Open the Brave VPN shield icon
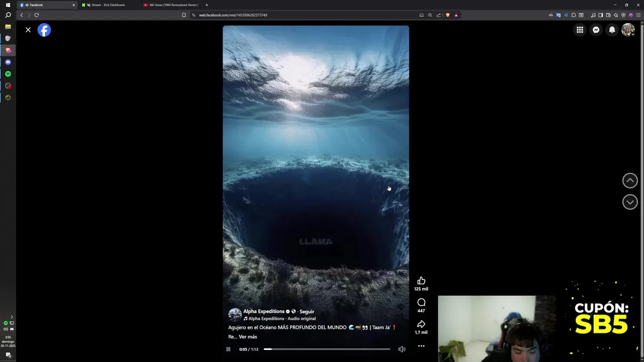 (x=623, y=15)
